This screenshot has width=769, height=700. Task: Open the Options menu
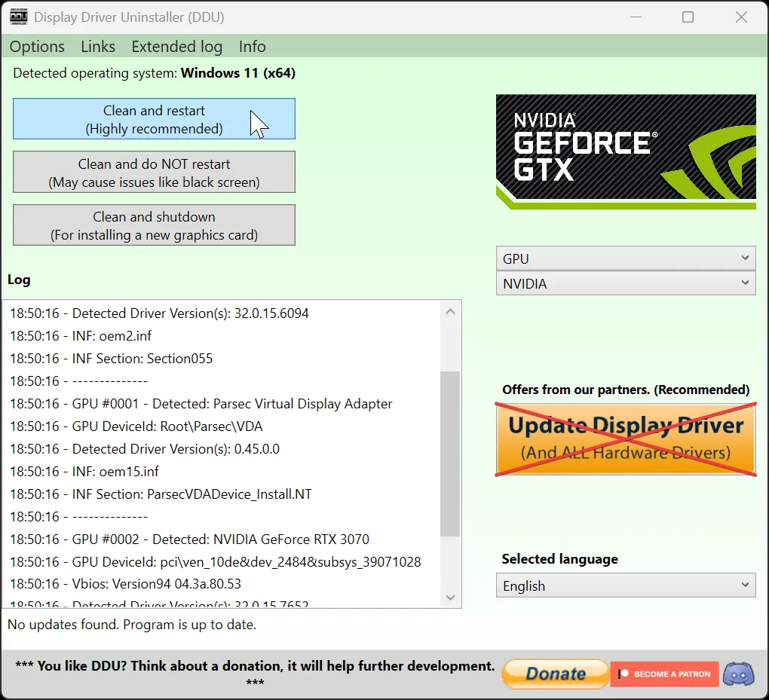tap(37, 47)
